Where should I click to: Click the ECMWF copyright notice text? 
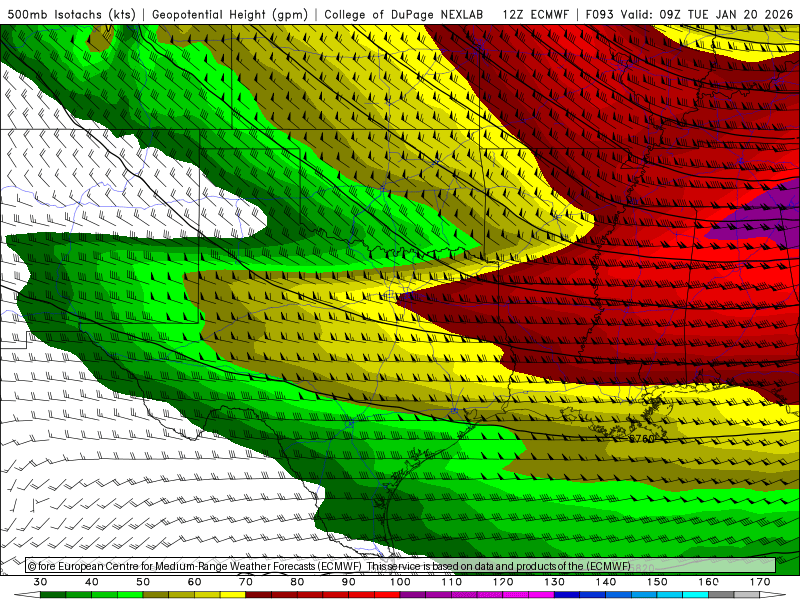pos(329,566)
